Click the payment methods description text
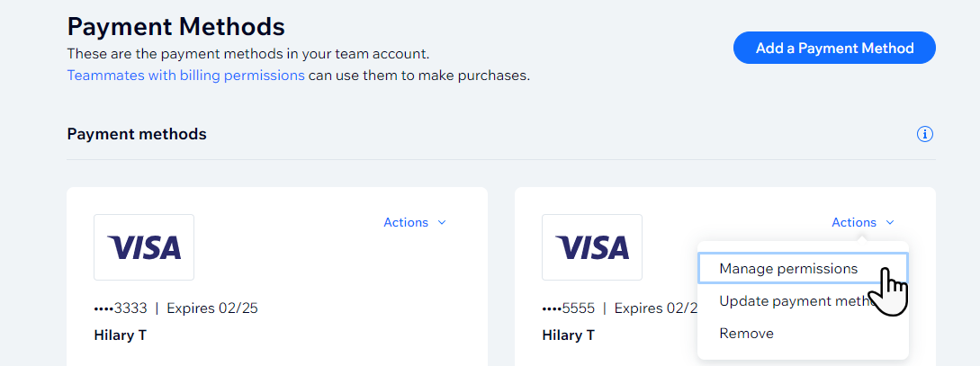This screenshot has height=366, width=980. [248, 54]
